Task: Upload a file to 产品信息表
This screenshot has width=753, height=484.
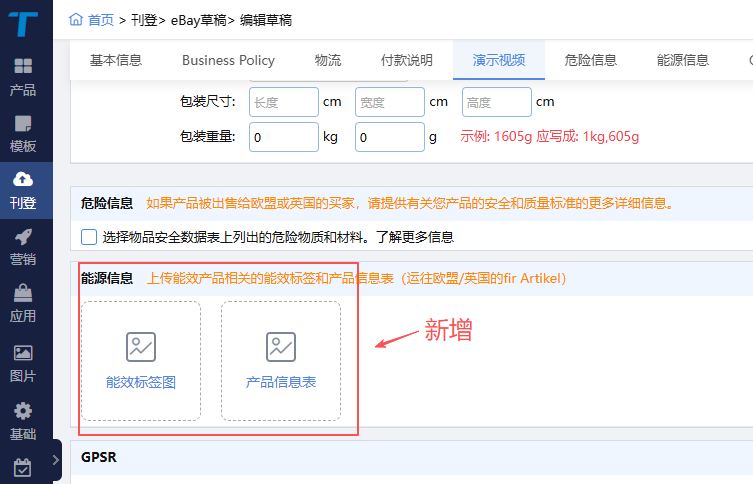Action: click(281, 361)
